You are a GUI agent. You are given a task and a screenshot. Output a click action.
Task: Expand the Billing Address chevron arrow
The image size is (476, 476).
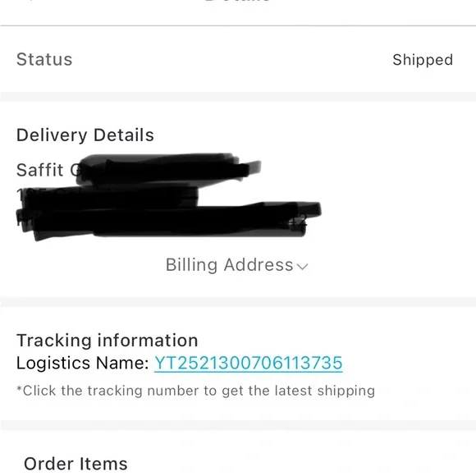[302, 267]
